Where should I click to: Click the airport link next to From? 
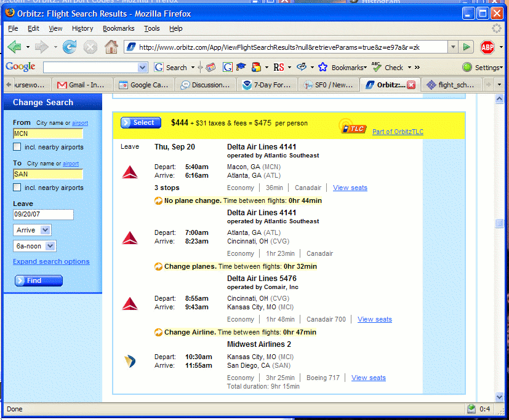(x=80, y=123)
